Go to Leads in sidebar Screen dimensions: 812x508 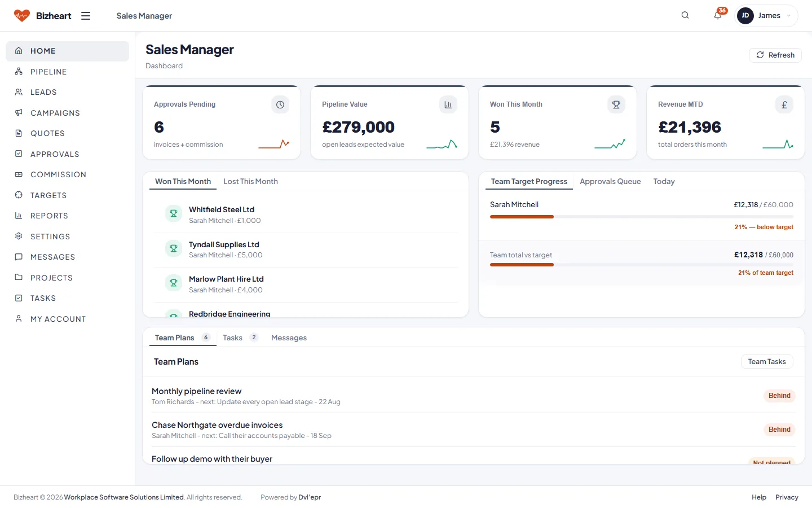pyautogui.click(x=67, y=92)
